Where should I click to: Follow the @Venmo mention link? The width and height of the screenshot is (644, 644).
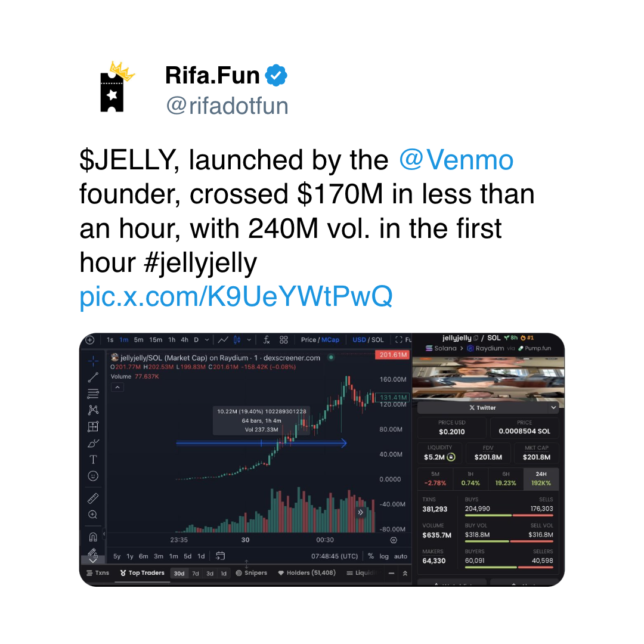456,160
